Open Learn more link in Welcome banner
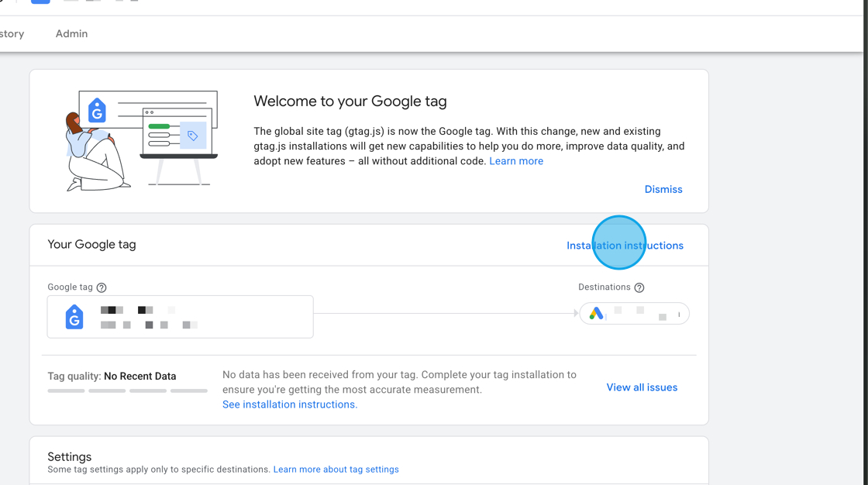Screen dimensions: 868x485 tap(516, 161)
